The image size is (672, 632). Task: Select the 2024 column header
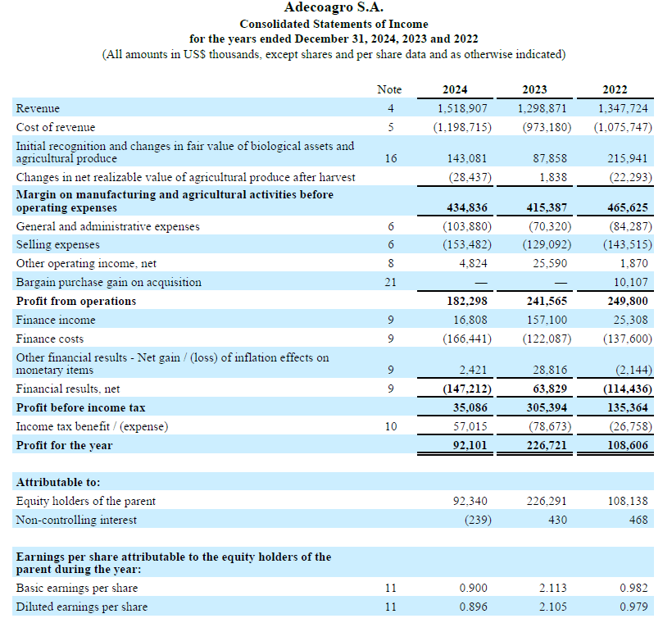455,89
